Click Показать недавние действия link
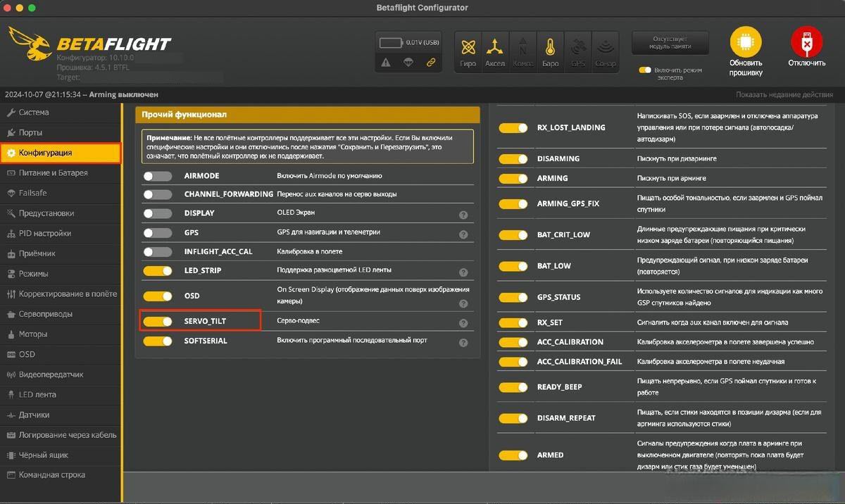The image size is (845, 504). click(784, 94)
